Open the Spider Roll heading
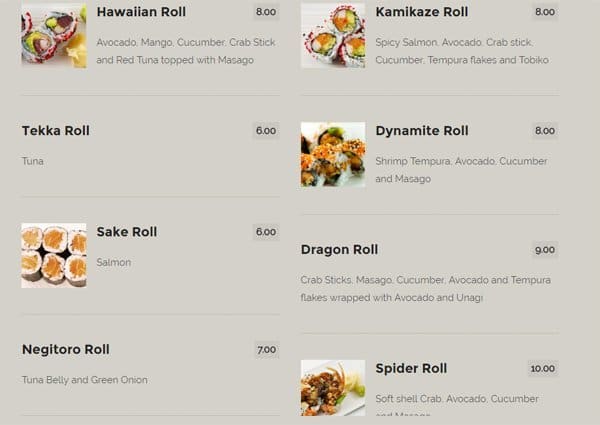 click(411, 369)
